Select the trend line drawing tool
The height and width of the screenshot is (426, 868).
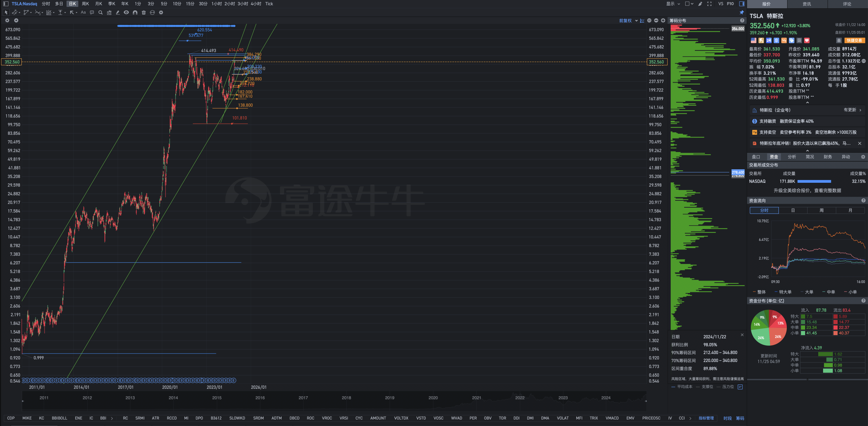(15, 12)
